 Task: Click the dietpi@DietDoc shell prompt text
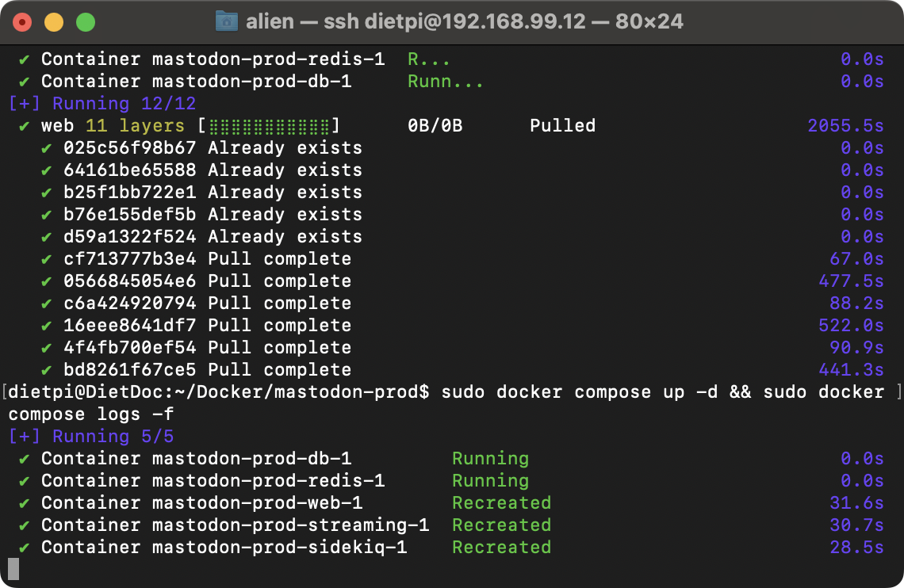[x=219, y=392]
